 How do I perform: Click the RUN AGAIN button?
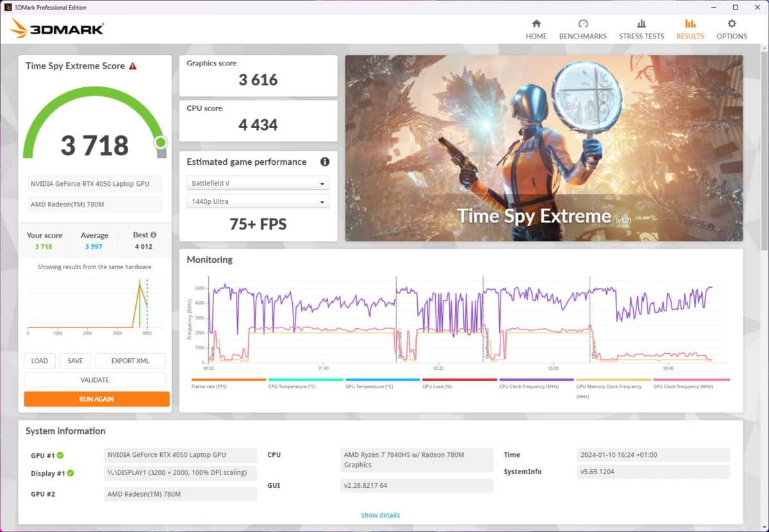click(x=97, y=399)
